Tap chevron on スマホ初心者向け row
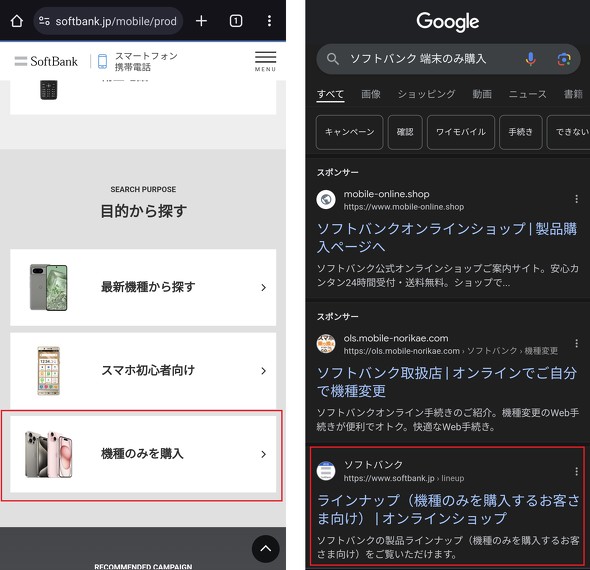This screenshot has height=570, width=590. 263,371
